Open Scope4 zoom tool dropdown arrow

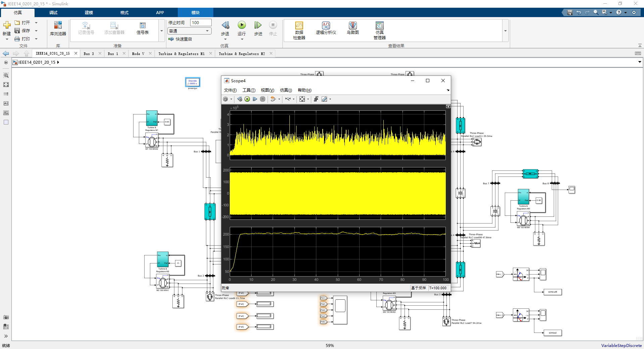pyautogui.click(x=293, y=99)
